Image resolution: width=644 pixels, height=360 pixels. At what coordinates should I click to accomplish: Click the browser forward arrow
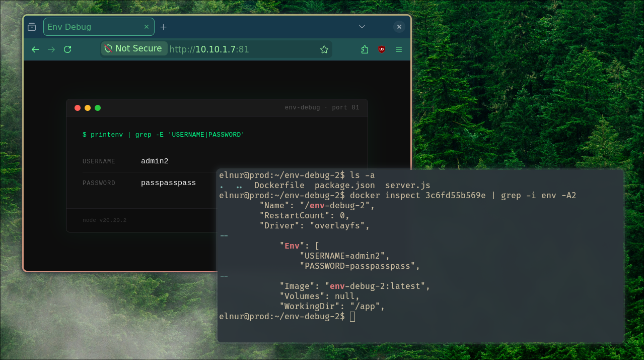tap(51, 49)
